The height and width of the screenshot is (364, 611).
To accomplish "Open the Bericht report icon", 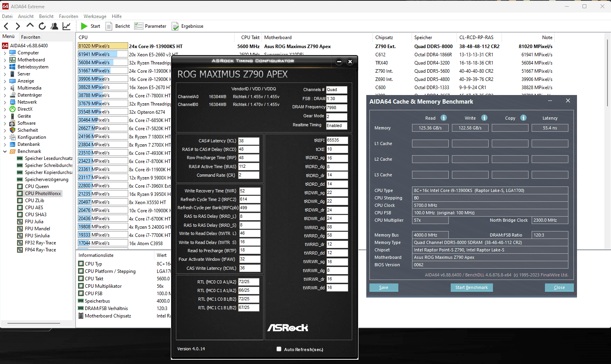I will pyautogui.click(x=109, y=26).
